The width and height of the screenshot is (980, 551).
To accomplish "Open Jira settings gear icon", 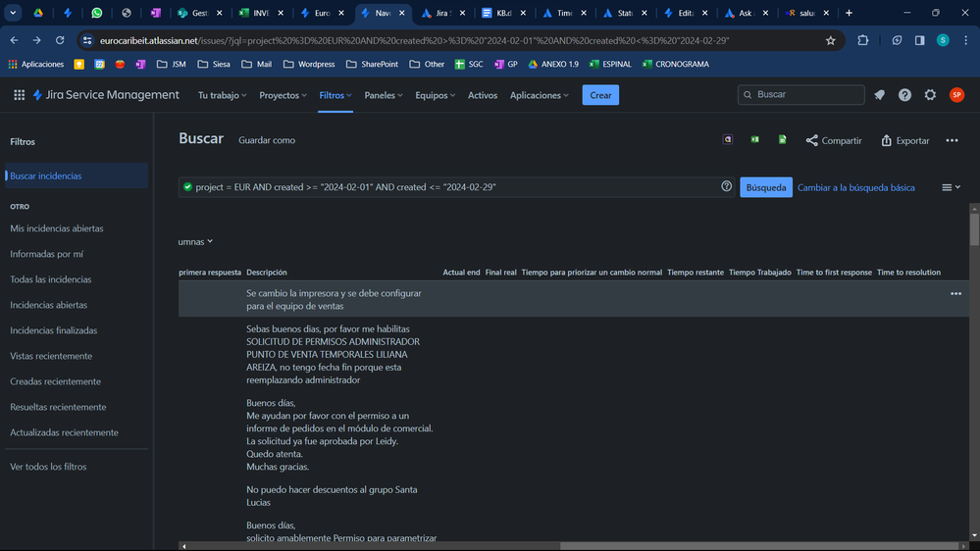I will point(931,95).
